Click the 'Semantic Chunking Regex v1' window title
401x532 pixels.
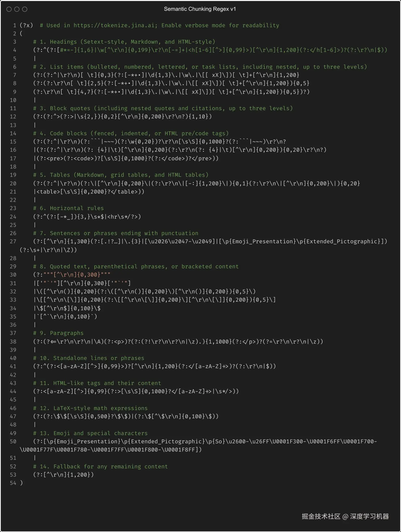(x=200, y=9)
